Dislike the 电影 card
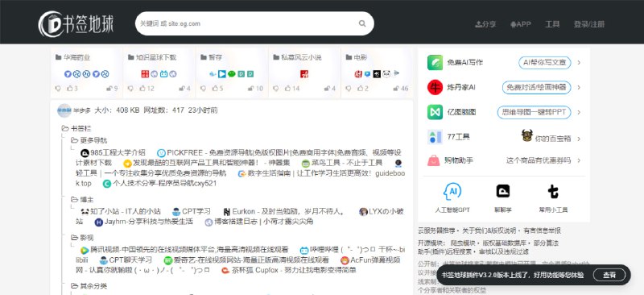 click(349, 89)
